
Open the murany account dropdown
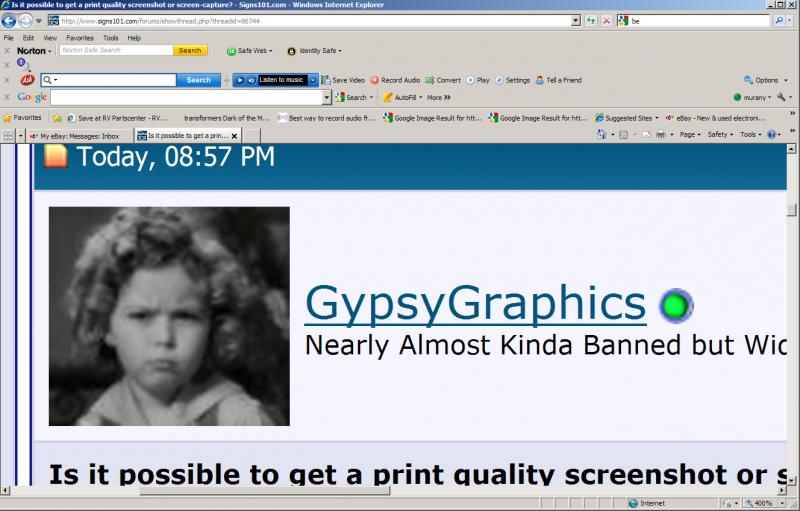point(752,97)
